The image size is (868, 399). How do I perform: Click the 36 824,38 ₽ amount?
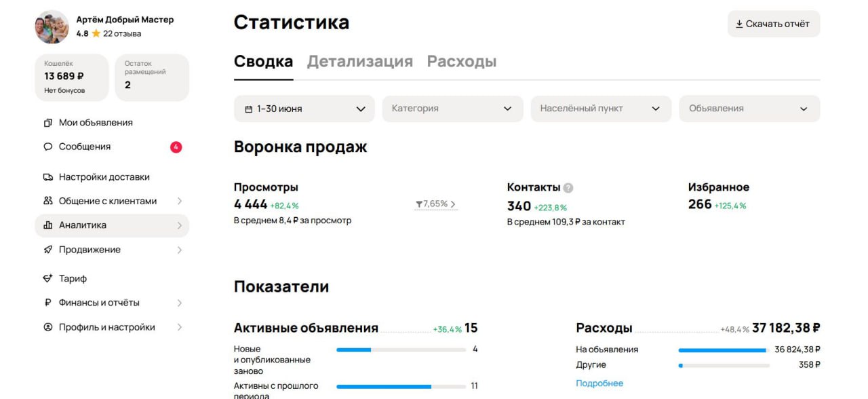(x=797, y=349)
